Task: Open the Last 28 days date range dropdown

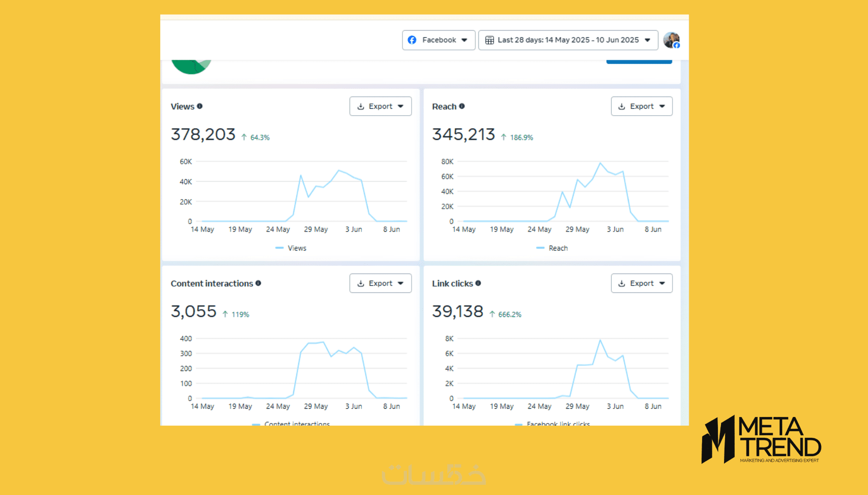Action: (568, 40)
